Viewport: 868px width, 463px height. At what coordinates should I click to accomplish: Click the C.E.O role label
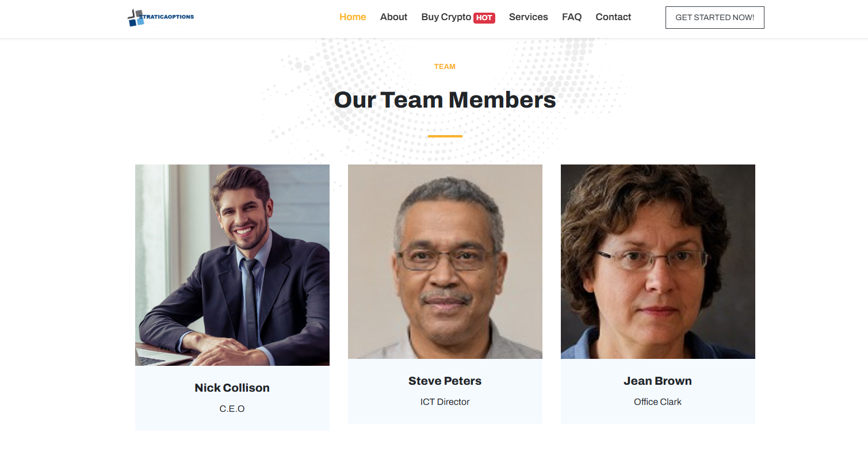coord(232,409)
